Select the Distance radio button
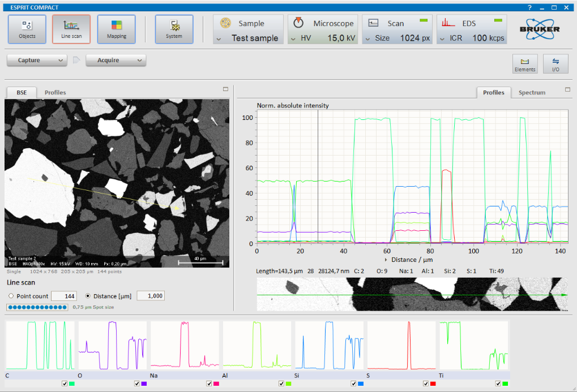577x392 pixels. point(88,296)
